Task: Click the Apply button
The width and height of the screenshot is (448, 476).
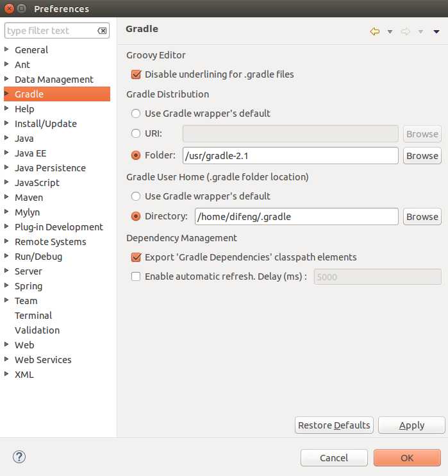Action: (x=411, y=425)
